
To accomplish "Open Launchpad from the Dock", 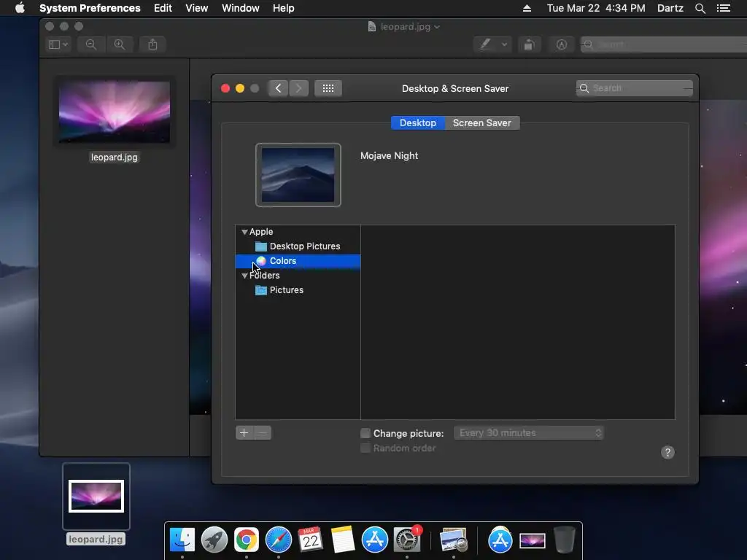I will coord(214,540).
